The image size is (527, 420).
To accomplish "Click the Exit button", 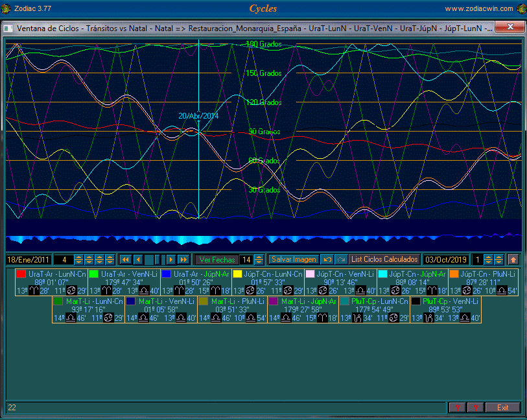I will click(x=503, y=408).
